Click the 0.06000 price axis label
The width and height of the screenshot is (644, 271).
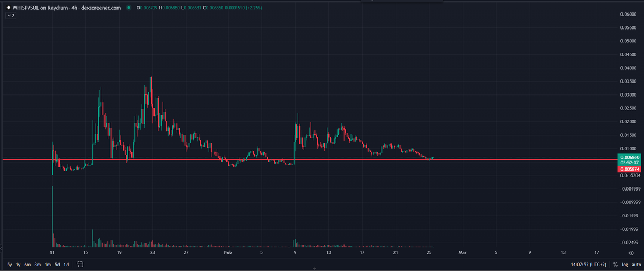coord(628,14)
